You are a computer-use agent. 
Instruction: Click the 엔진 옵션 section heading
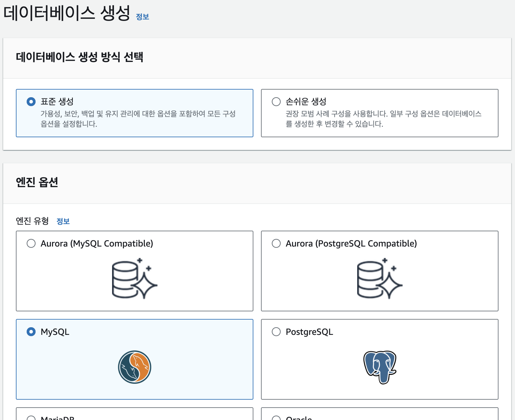coord(37,182)
